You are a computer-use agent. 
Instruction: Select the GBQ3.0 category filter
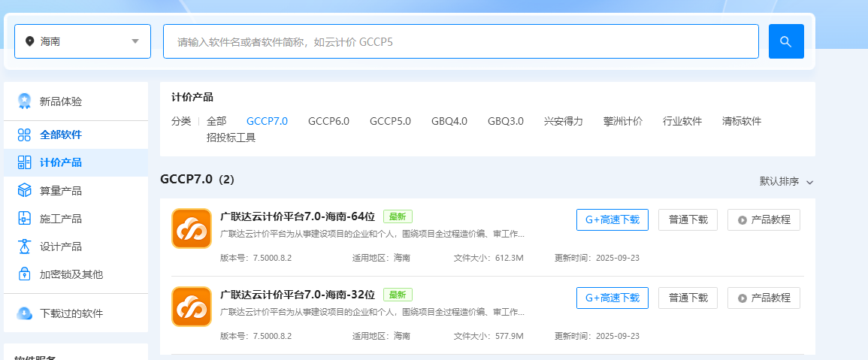pos(506,121)
